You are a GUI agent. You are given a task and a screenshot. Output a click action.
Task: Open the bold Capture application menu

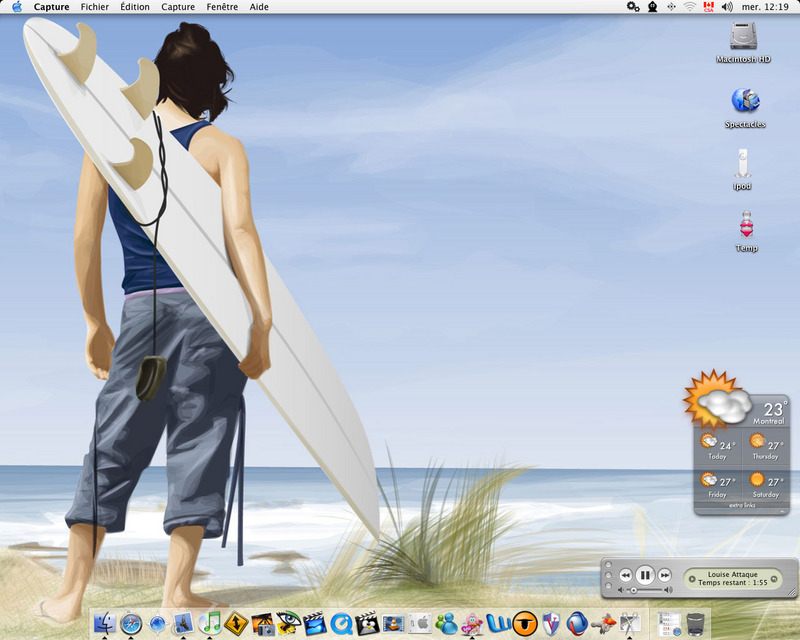coord(52,7)
